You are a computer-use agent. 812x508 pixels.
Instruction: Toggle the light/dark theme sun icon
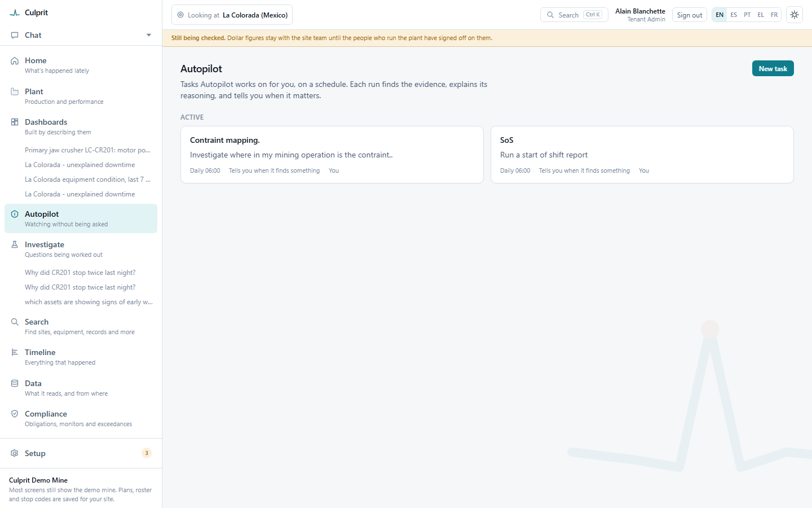click(795, 15)
